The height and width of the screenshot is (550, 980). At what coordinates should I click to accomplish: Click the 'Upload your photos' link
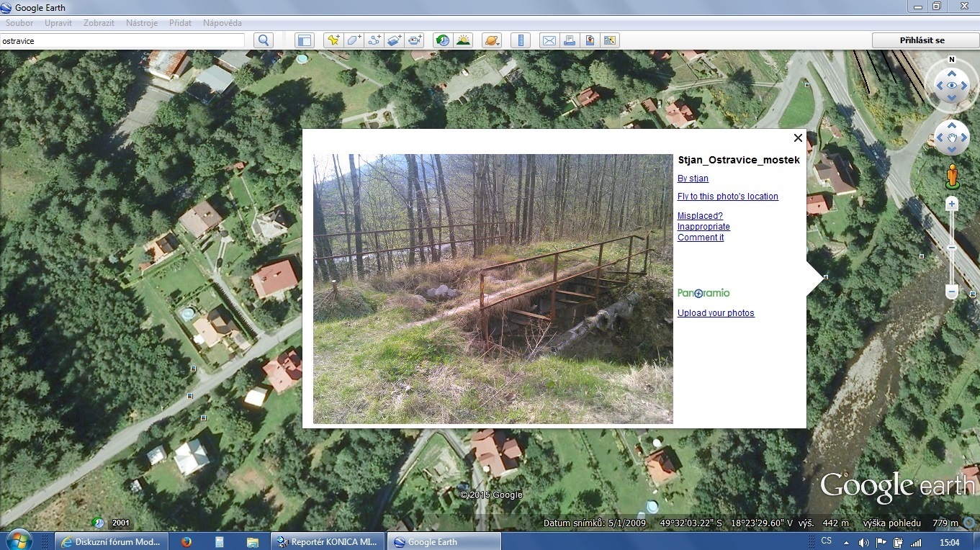[x=716, y=313]
